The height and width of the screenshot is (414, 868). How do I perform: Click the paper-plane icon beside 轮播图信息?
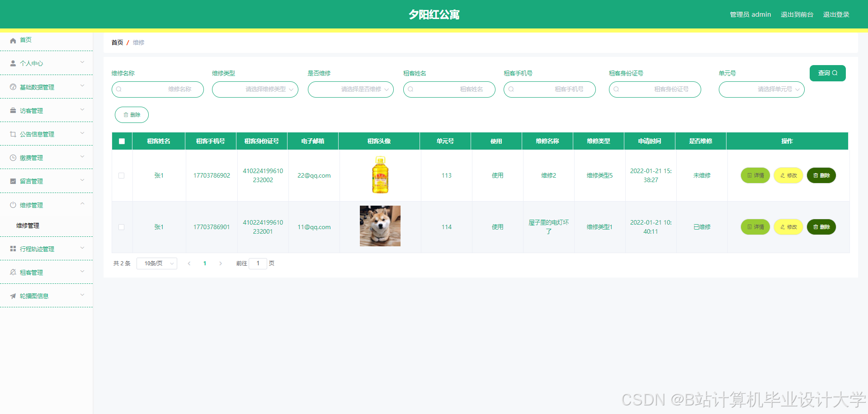pyautogui.click(x=13, y=296)
